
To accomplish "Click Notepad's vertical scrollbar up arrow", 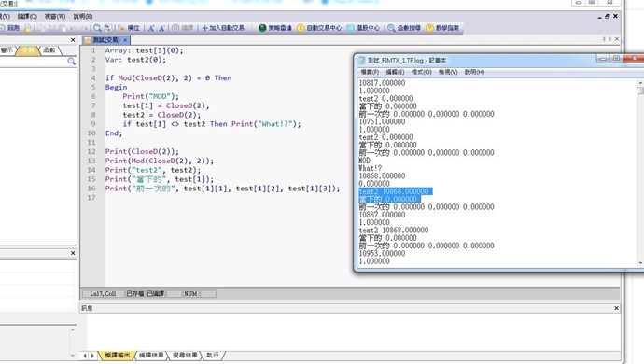I will coord(640,83).
